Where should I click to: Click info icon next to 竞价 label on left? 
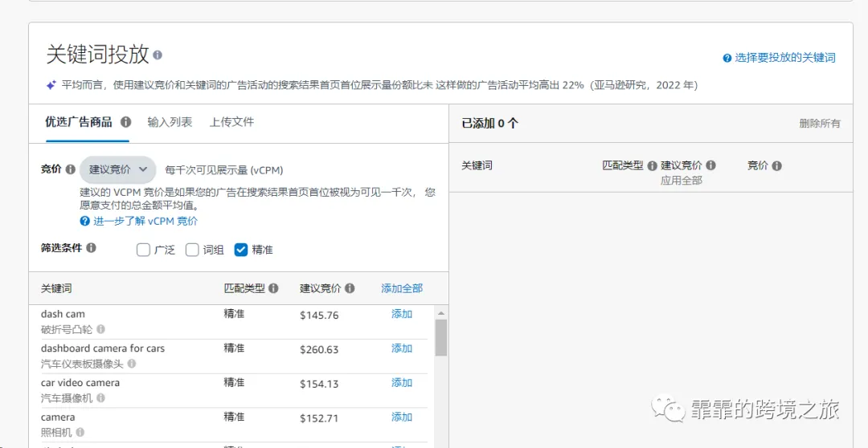pos(70,169)
